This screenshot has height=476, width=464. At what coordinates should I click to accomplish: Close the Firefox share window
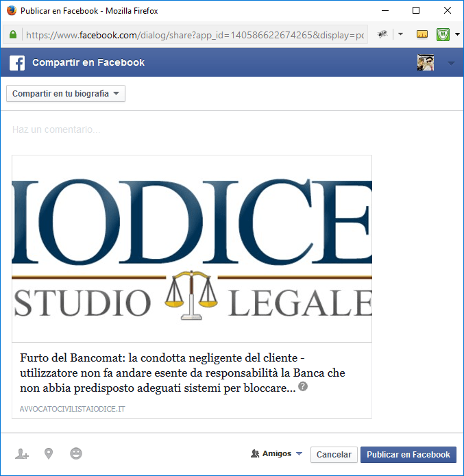(448, 11)
